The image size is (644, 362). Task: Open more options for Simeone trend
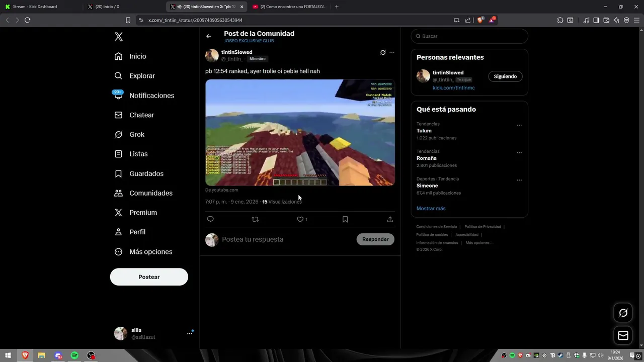pos(519,180)
